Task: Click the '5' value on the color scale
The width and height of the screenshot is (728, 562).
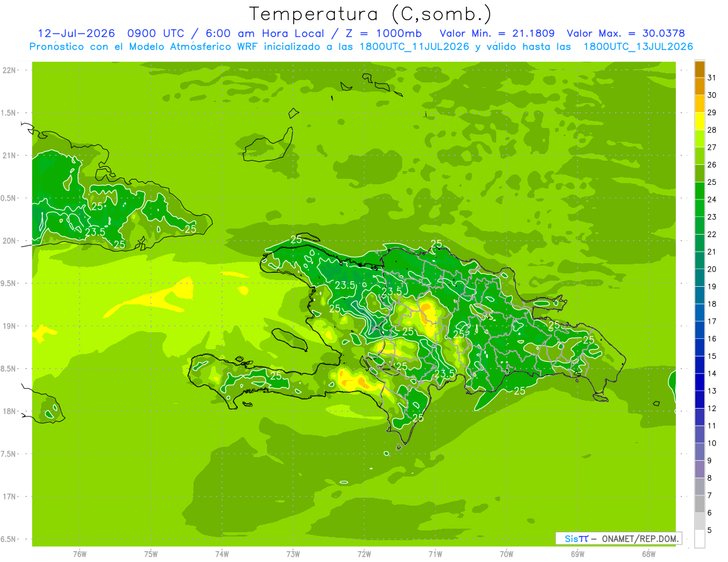Action: [x=710, y=530]
